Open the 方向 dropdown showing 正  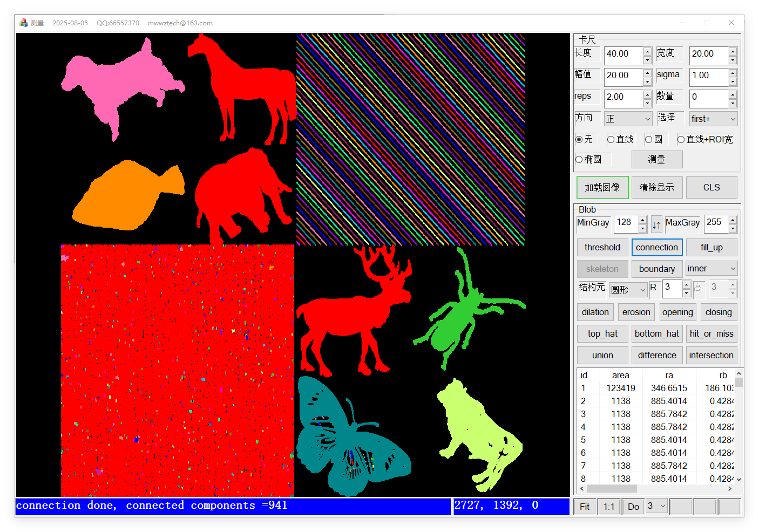628,119
